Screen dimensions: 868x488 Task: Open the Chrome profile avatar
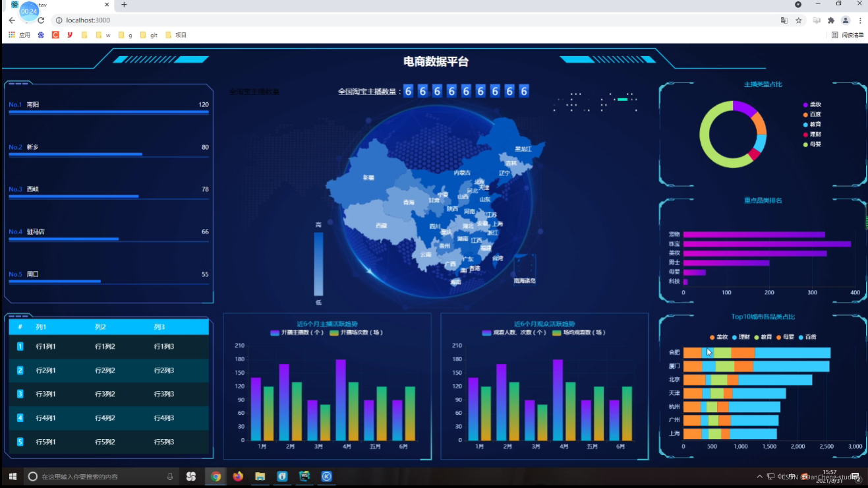click(x=846, y=20)
